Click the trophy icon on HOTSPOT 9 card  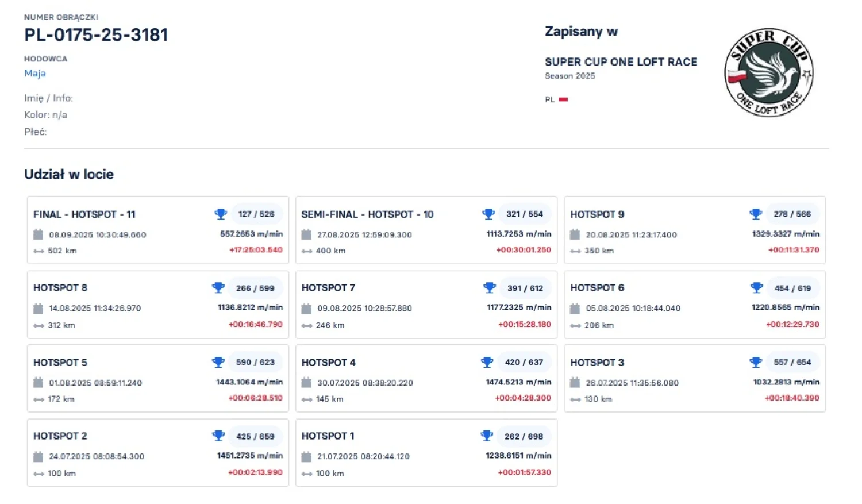tap(756, 214)
